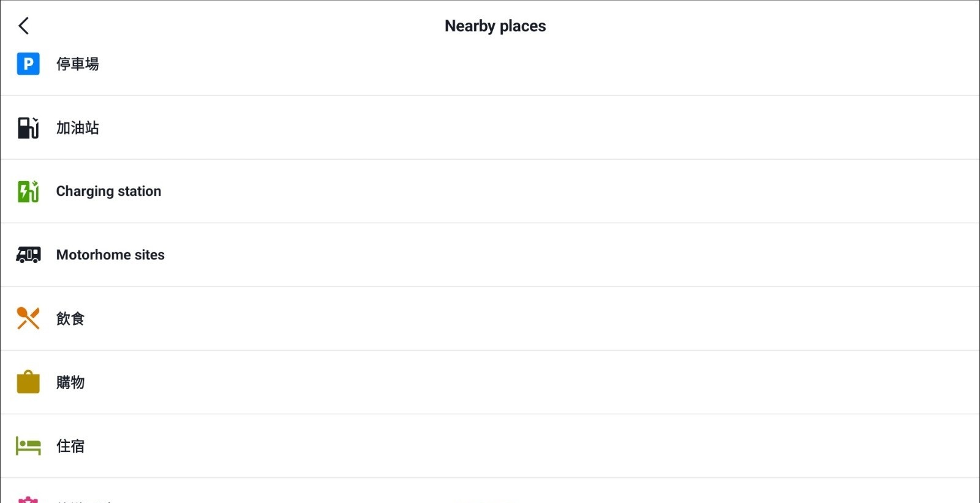Screen dimensions: 980x503
Task: Click the yellow shopping bag icon
Action: pos(28,382)
